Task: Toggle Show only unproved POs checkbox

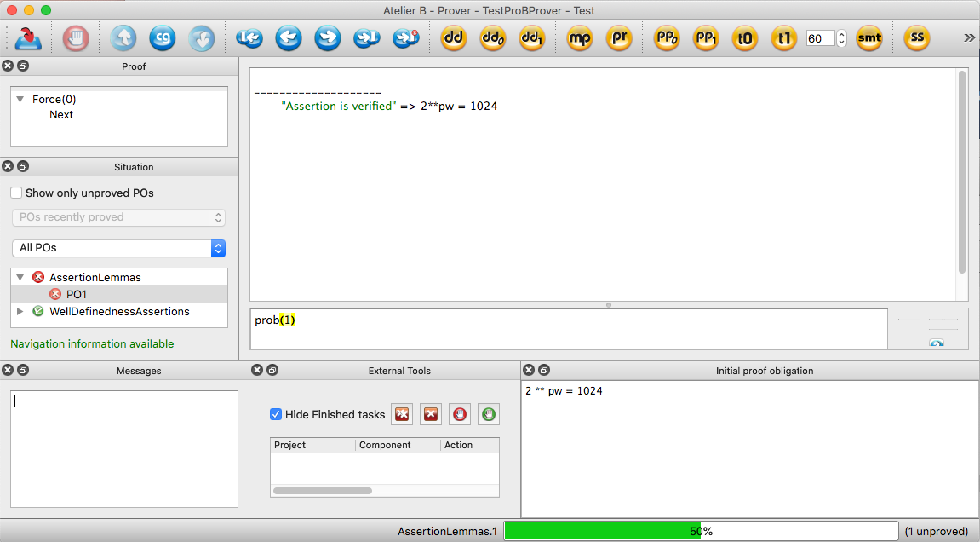Action: pyautogui.click(x=16, y=193)
